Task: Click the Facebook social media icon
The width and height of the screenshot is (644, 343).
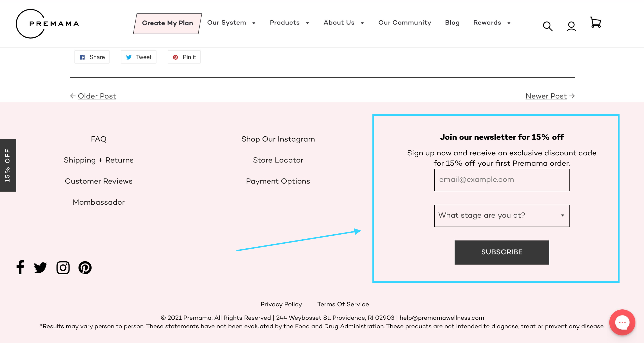Action: (x=20, y=267)
